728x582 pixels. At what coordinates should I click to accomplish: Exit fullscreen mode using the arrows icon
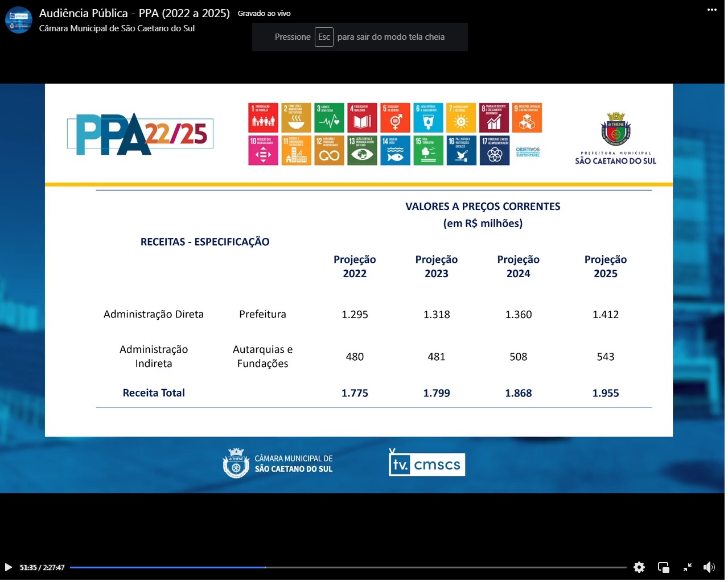click(x=687, y=567)
